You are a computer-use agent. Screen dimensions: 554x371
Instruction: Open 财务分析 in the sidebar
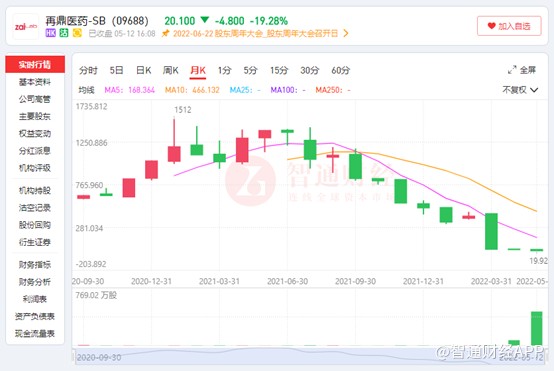[35, 282]
